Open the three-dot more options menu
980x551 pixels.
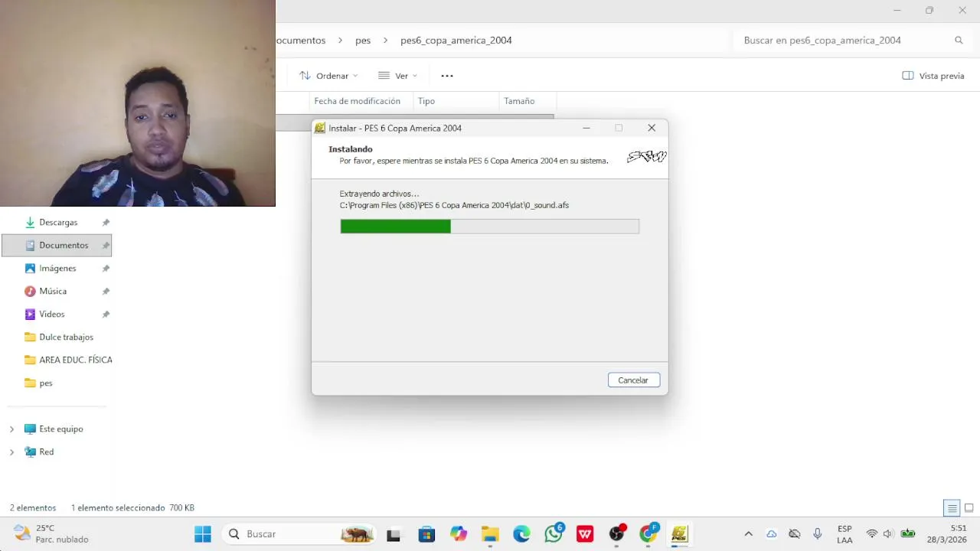click(447, 76)
